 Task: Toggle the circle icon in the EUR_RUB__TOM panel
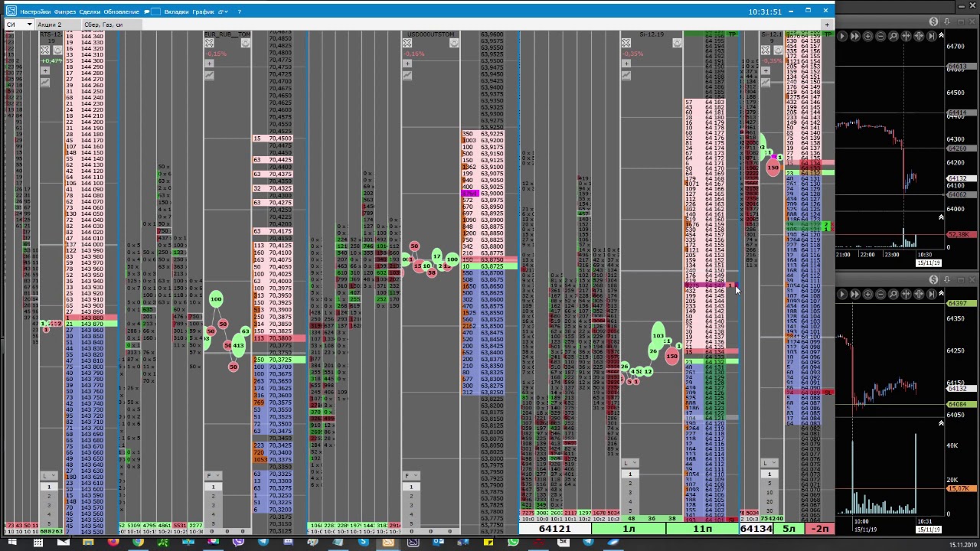coord(245,43)
